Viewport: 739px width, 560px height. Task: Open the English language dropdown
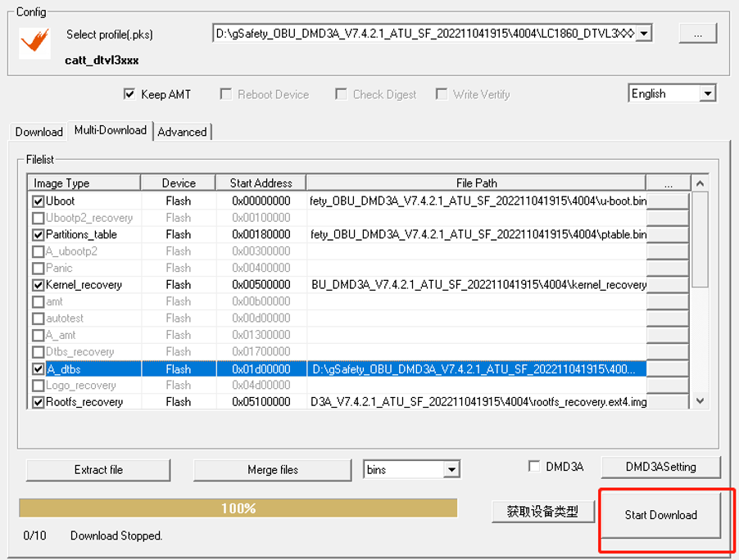[x=708, y=94]
